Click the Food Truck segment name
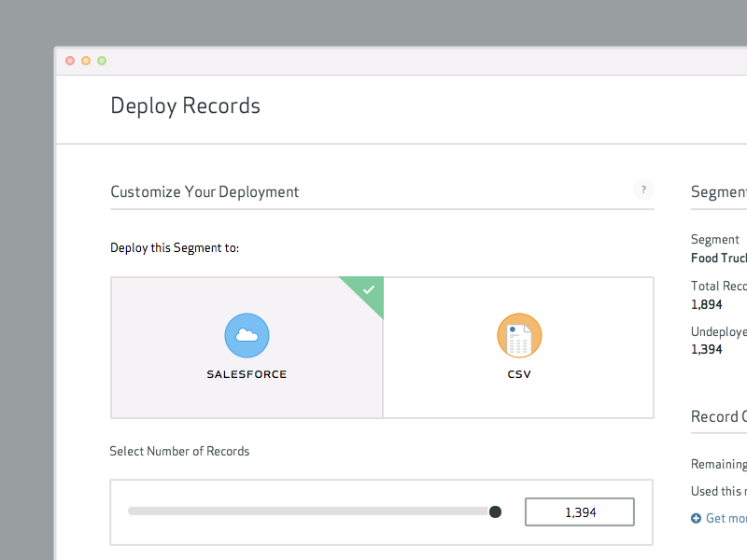 [x=718, y=258]
